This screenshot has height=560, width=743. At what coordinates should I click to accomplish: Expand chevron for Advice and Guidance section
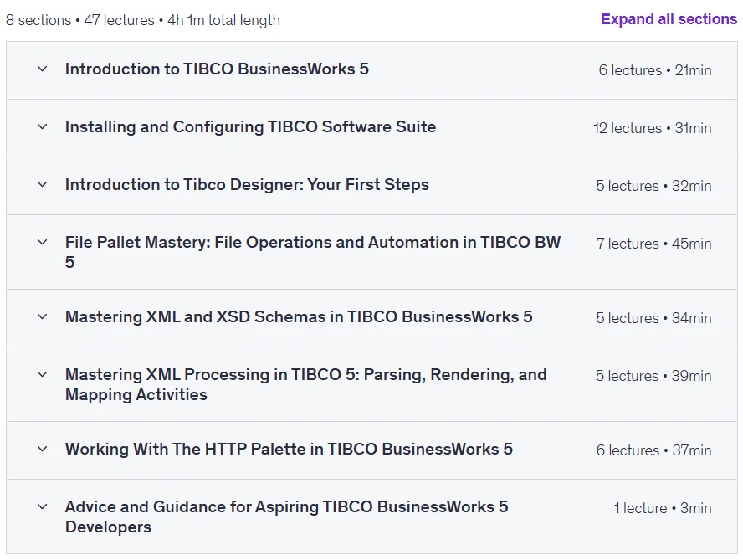pos(42,507)
